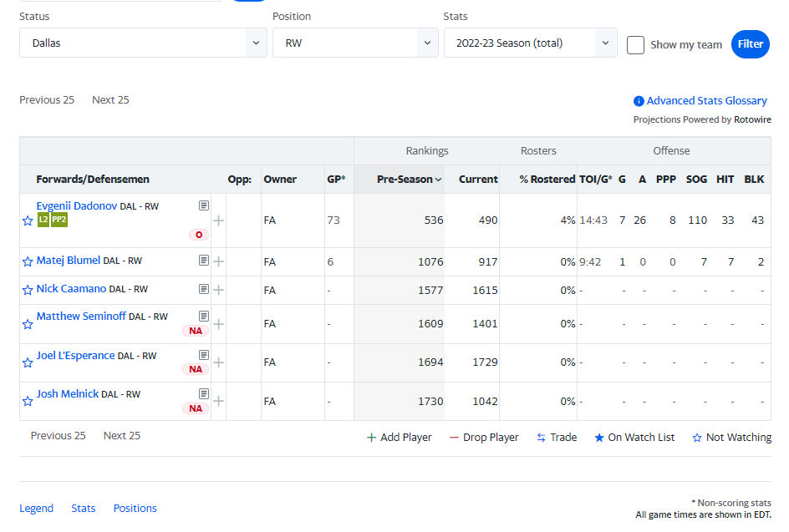Toggle watch star for Evgenii Dadonov
Image resolution: width=789 pixels, height=532 pixels.
click(x=28, y=220)
